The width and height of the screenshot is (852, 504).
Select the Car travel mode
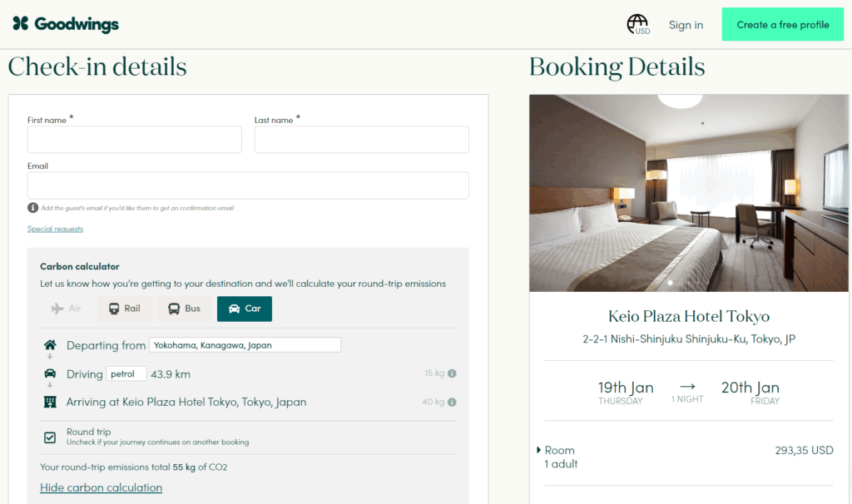[x=245, y=309]
